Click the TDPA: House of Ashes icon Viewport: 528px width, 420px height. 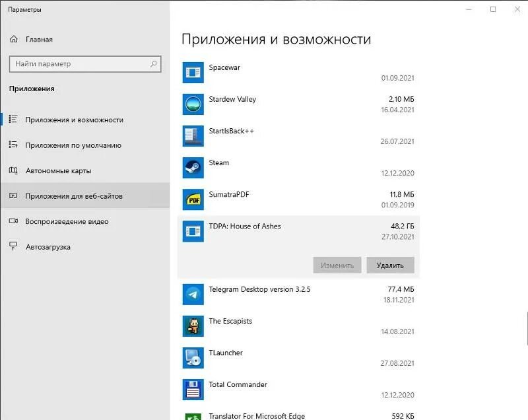[x=193, y=231]
